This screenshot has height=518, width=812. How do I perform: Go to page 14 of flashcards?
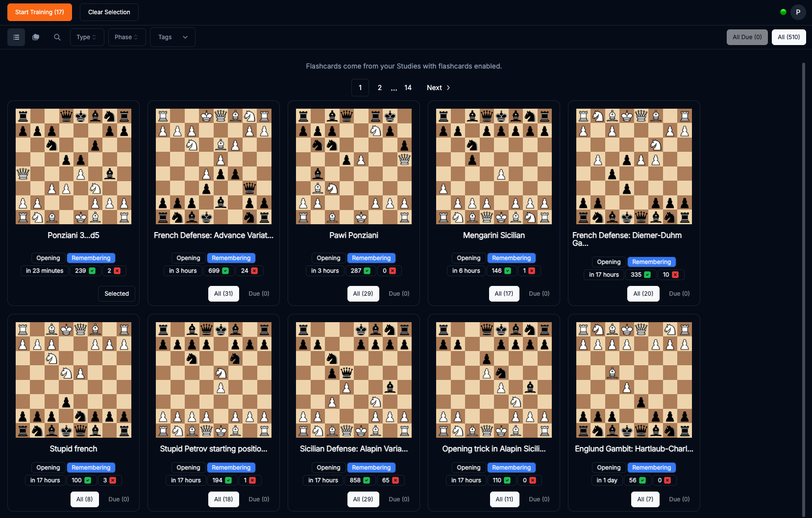click(408, 88)
